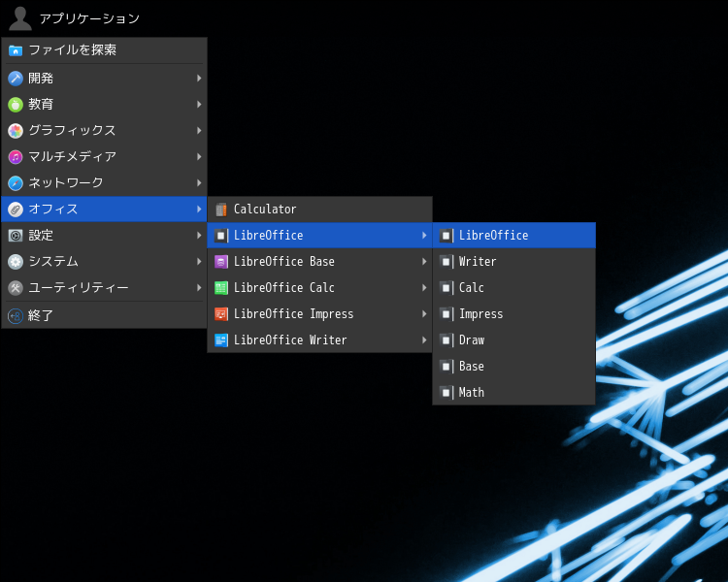
Task: Open the LibreOffice Impress menu entry
Action: click(x=320, y=314)
